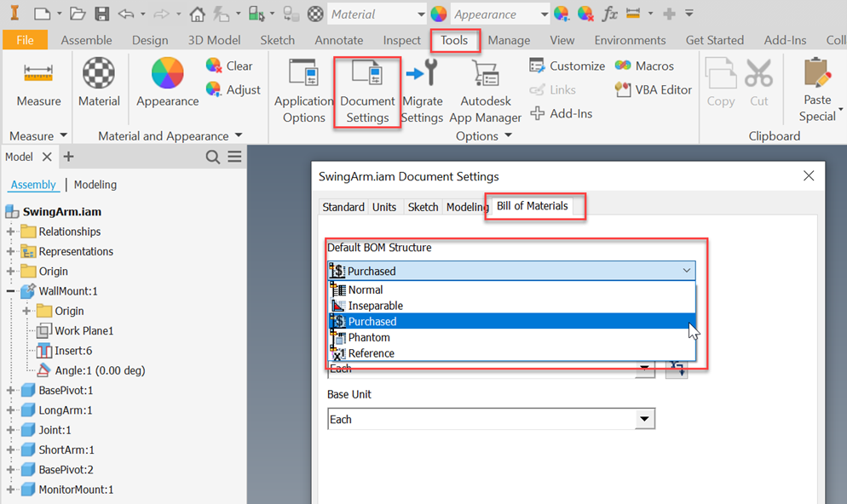Click the Open folder icon in quick access

[x=78, y=14]
